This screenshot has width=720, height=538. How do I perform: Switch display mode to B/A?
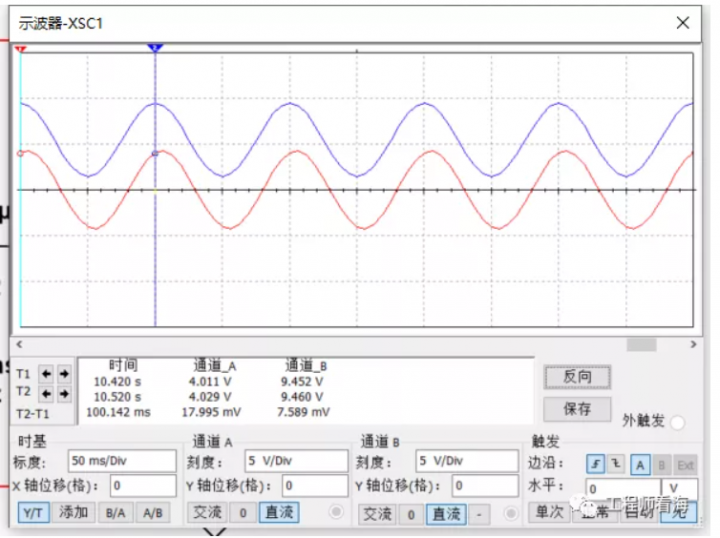[115, 513]
